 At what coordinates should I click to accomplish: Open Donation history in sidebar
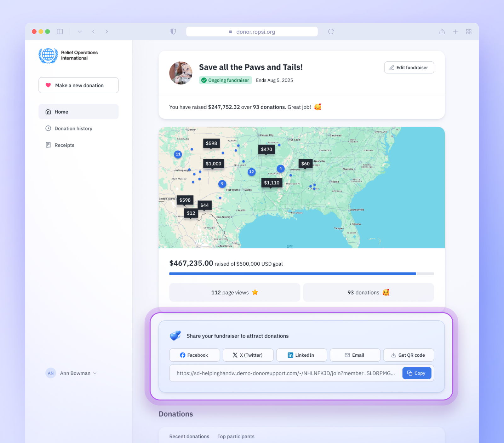(73, 129)
